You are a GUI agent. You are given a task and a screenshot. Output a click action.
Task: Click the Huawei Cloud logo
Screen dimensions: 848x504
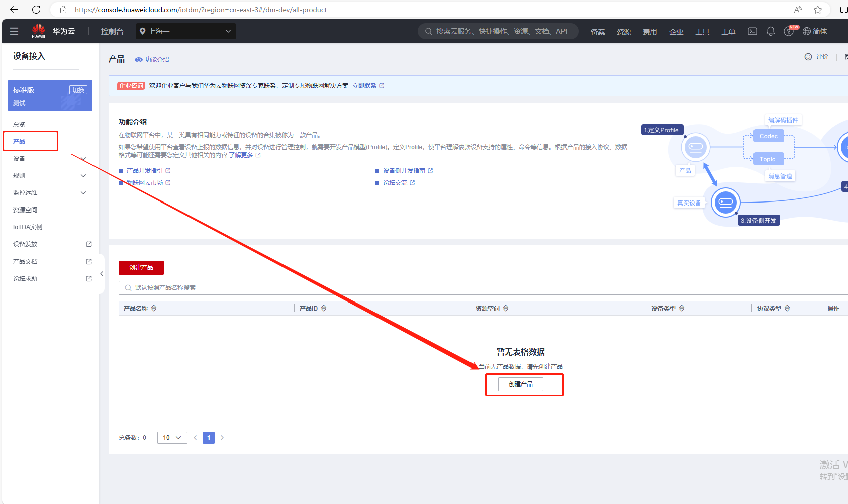(39, 31)
